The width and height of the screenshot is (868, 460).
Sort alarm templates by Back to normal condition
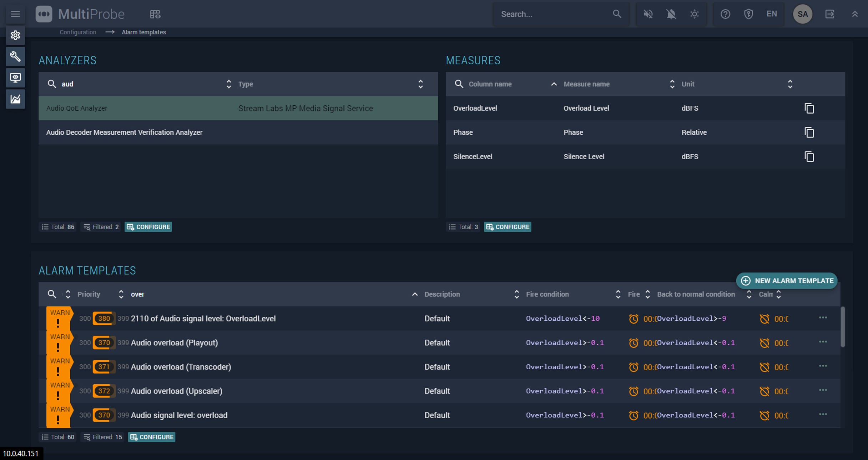coord(749,294)
